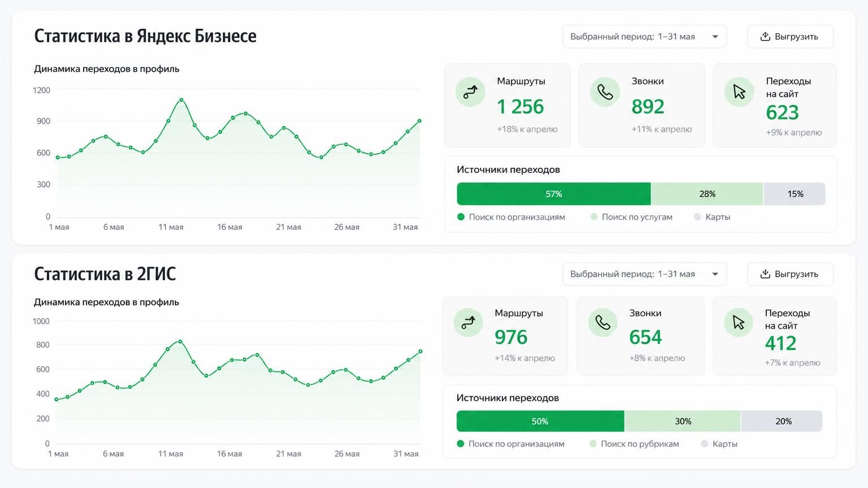
Task: Click export icon in Яндекс Бизнес Выгрузить button
Action: [765, 36]
